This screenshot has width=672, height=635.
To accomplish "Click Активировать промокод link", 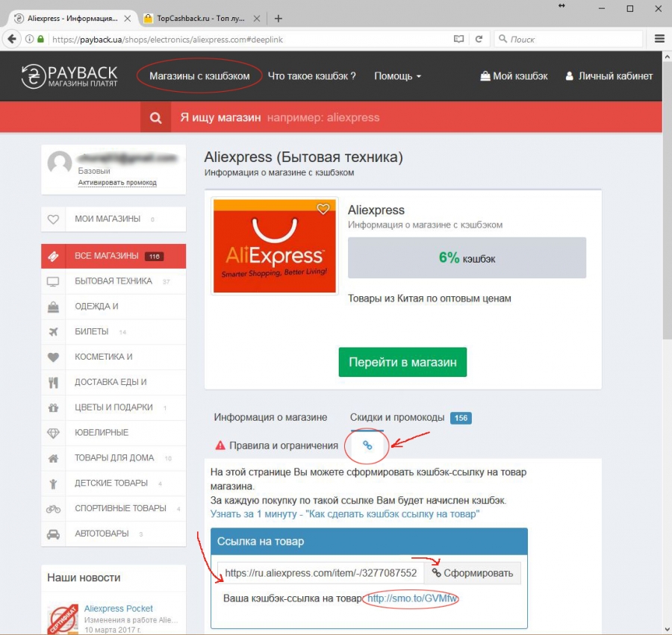I will [x=117, y=183].
